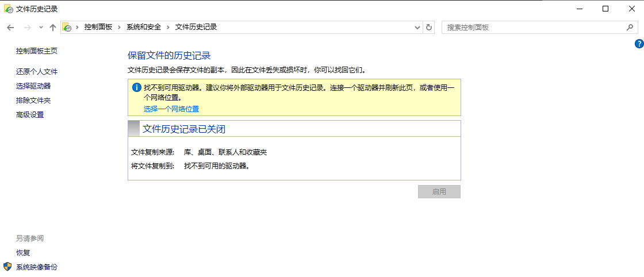Open 控制面板主页 link
The width and height of the screenshot is (644, 277).
(x=37, y=51)
